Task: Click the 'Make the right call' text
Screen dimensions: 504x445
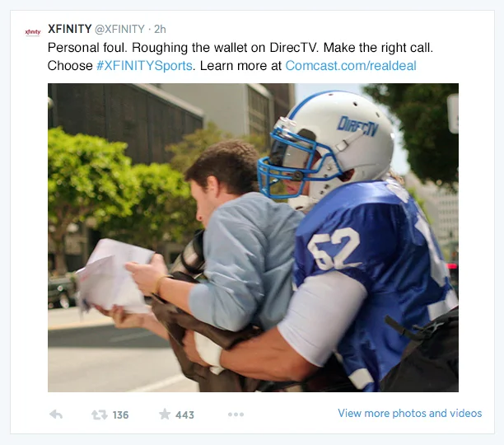Action: pos(378,48)
